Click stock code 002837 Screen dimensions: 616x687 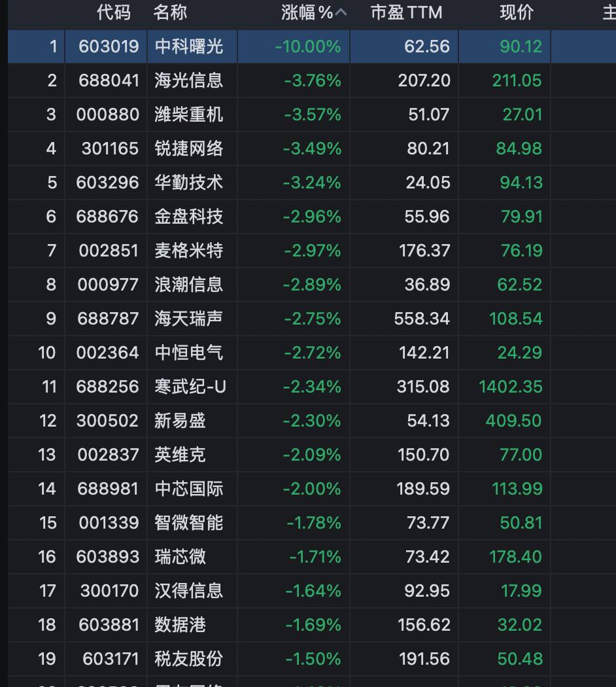108,455
